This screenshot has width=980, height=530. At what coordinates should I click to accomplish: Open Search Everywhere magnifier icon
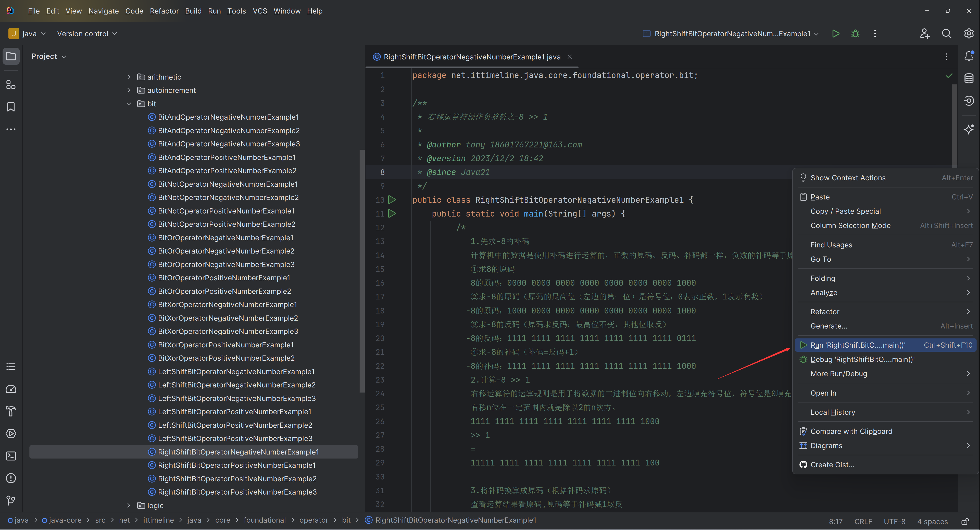(x=947, y=33)
